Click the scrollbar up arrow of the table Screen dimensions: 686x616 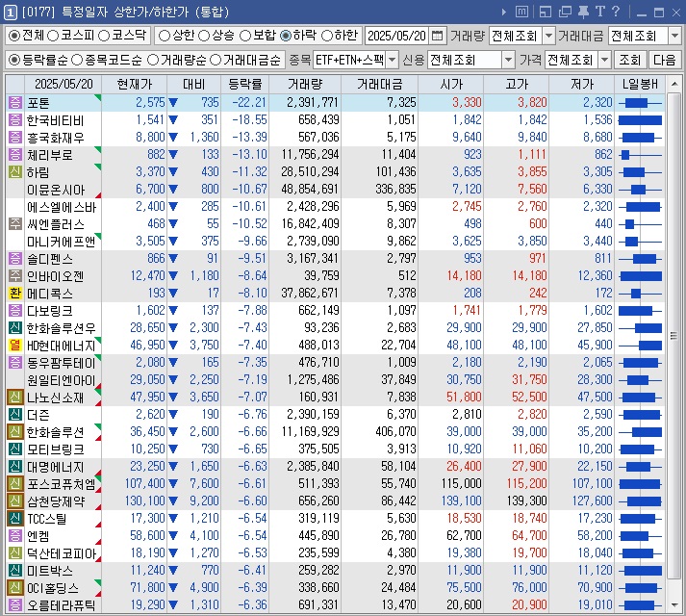(x=673, y=83)
